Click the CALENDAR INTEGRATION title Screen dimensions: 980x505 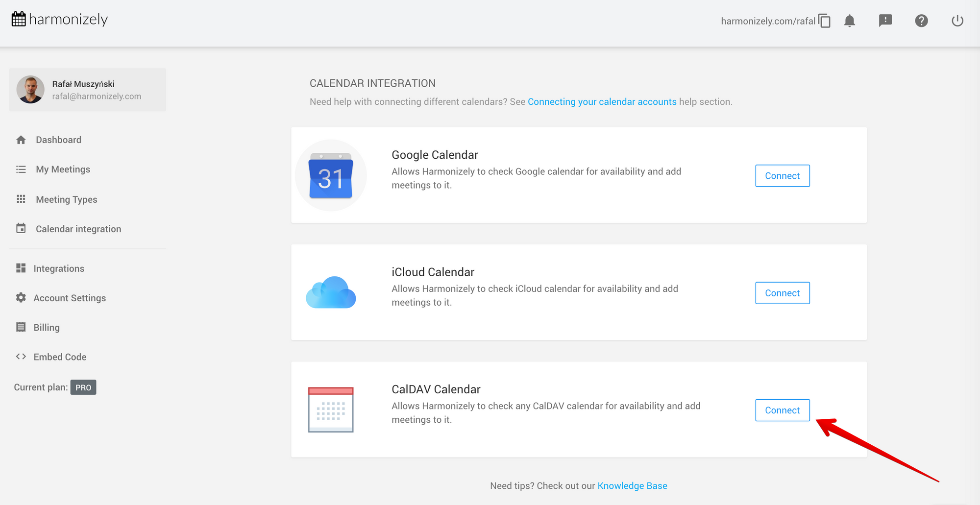[x=372, y=83]
